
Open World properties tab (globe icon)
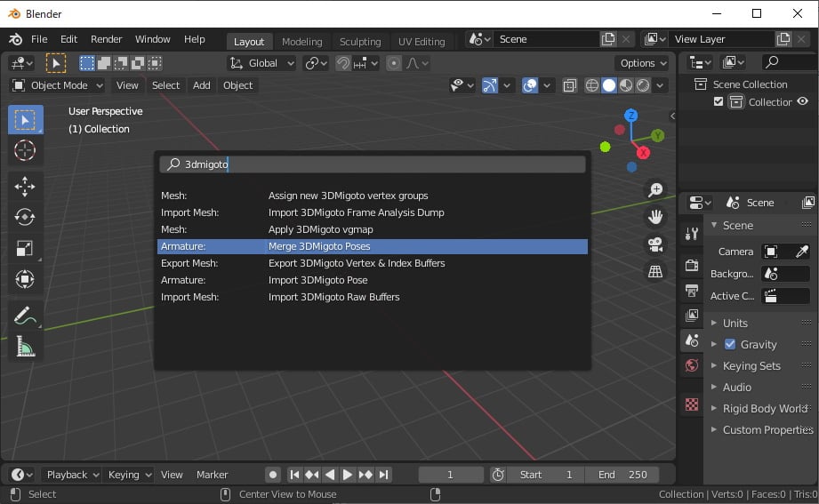pos(692,365)
